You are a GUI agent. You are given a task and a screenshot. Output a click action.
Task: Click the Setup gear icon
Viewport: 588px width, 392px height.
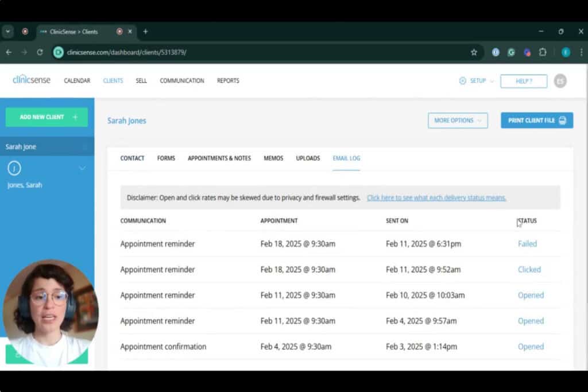pos(463,81)
